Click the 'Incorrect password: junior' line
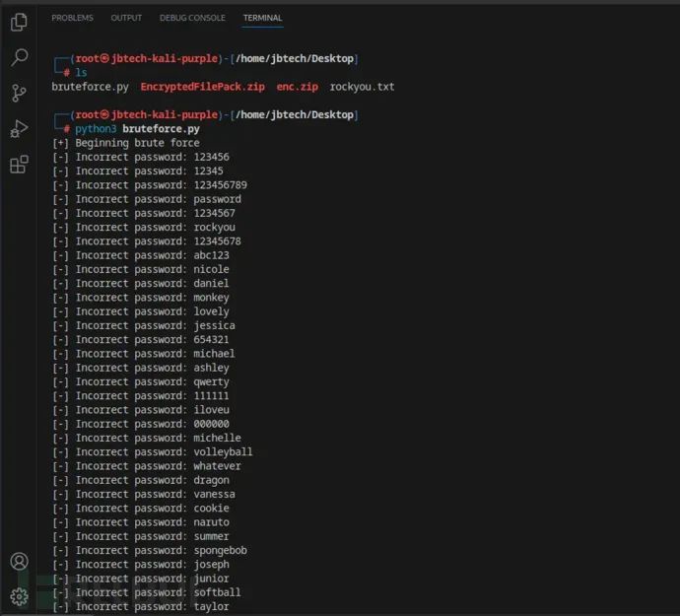The image size is (680, 616). 141,579
